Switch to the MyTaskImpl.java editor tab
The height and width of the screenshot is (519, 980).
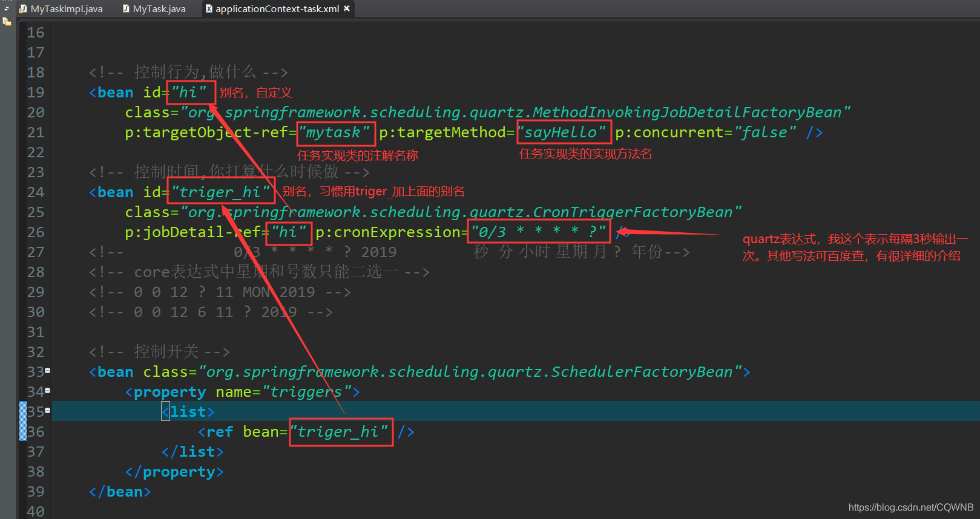pyautogui.click(x=61, y=8)
